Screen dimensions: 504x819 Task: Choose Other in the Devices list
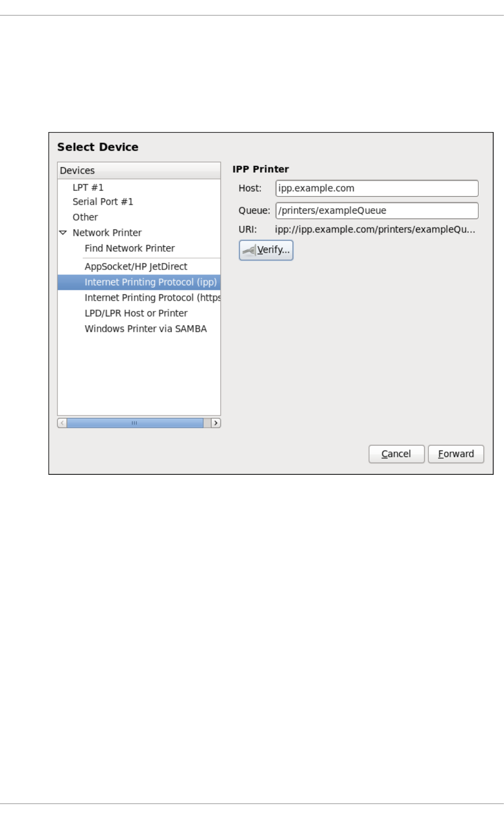(85, 217)
